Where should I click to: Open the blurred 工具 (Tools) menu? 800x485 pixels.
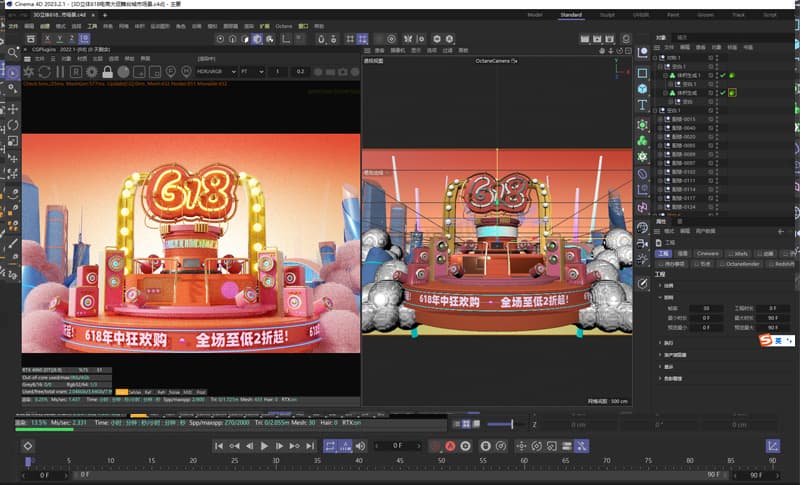[92, 26]
